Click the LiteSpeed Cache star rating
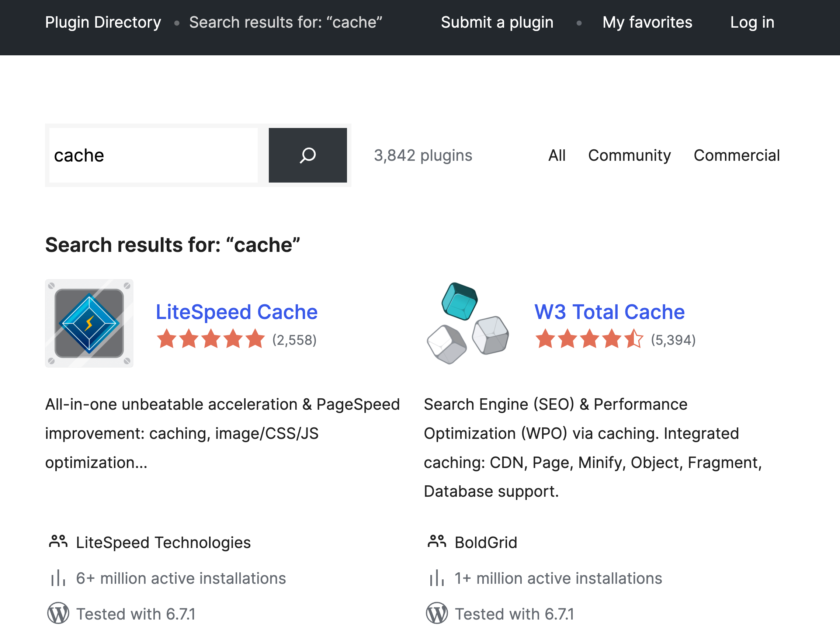This screenshot has width=840, height=638. 211,339
